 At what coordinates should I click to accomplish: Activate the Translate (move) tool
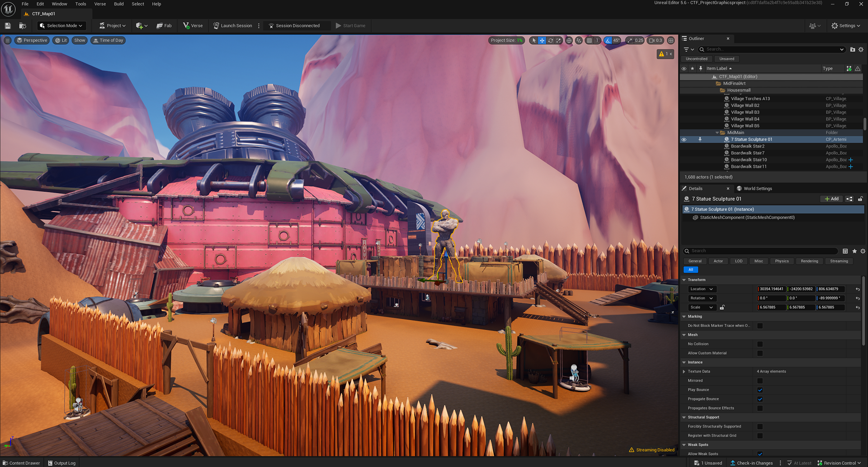tap(542, 41)
